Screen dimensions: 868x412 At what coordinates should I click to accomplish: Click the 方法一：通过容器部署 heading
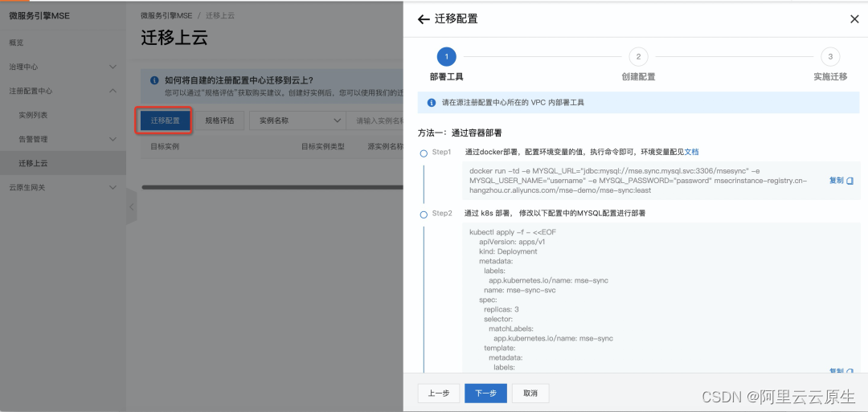pos(460,133)
